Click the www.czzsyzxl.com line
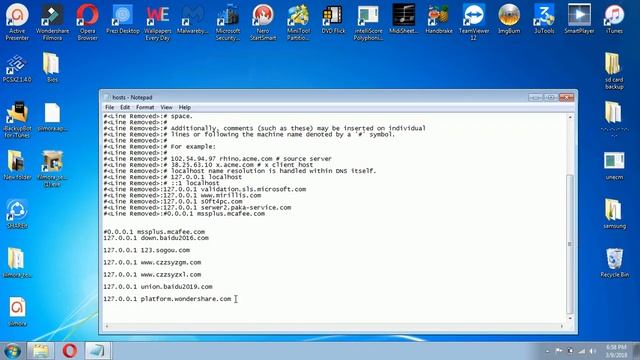The image size is (640, 360). (152, 274)
